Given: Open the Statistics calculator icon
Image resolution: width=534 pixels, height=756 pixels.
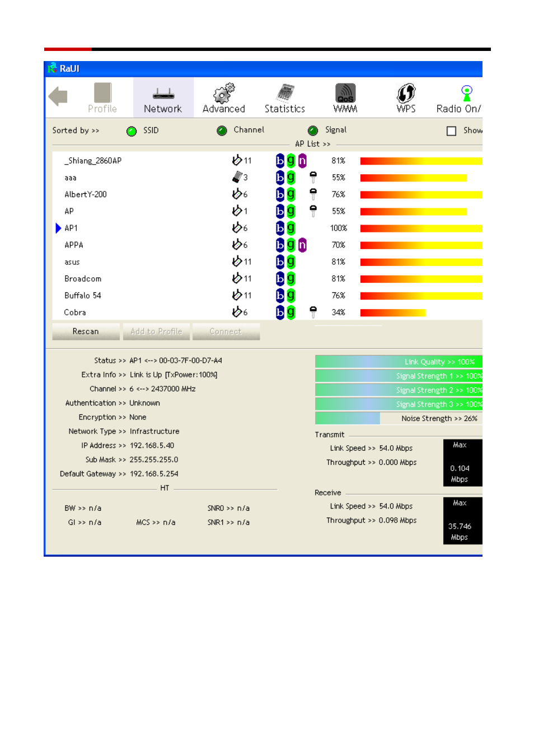Looking at the screenshot, I should 285,93.
